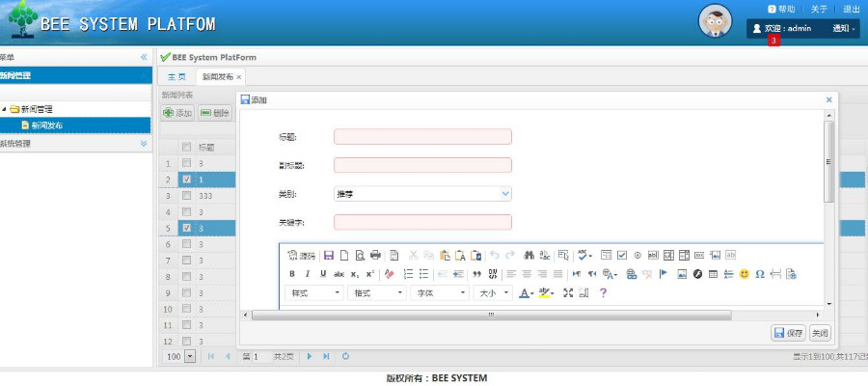Collapse the left menu panel with double arrow
The height and width of the screenshot is (386, 868).
(x=144, y=57)
